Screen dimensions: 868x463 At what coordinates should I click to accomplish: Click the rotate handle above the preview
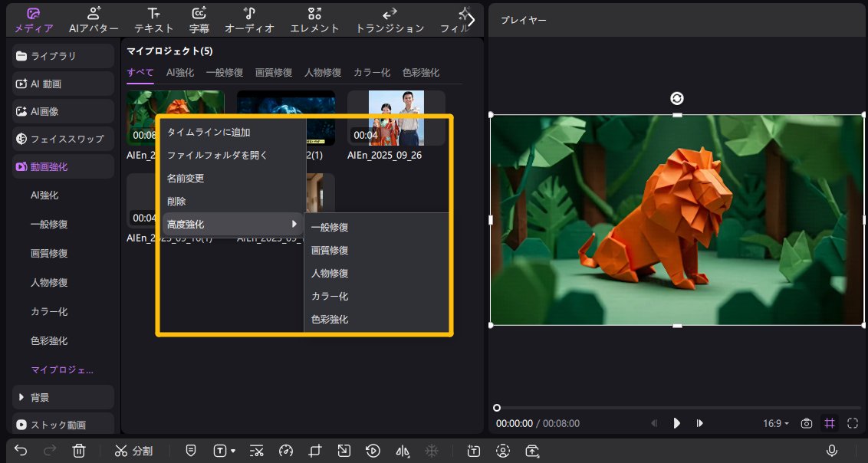pos(677,98)
